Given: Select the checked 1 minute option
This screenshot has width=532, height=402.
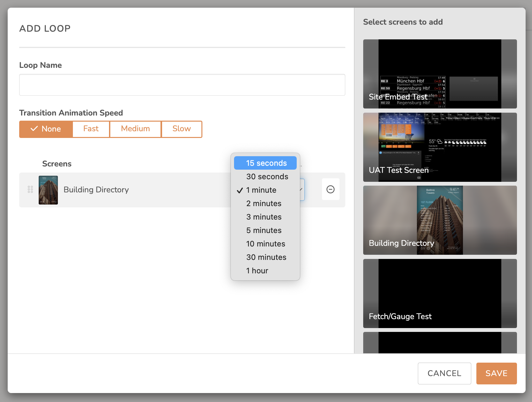Looking at the screenshot, I should pos(261,190).
